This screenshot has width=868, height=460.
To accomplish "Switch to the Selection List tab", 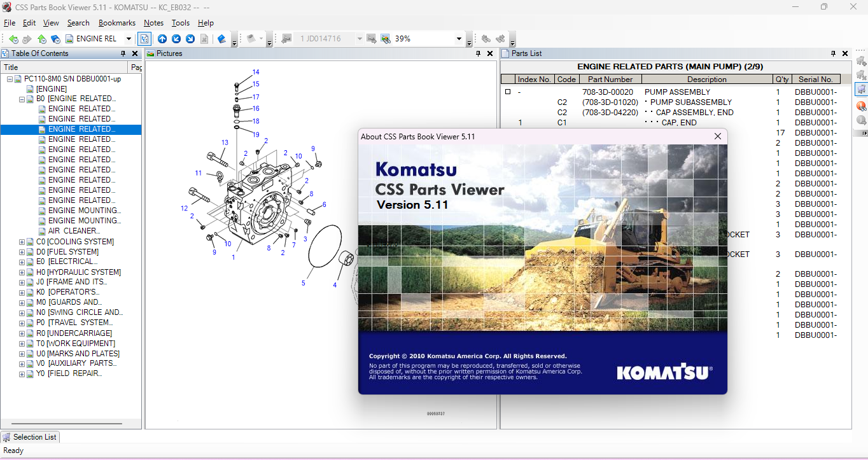I will pyautogui.click(x=30, y=437).
